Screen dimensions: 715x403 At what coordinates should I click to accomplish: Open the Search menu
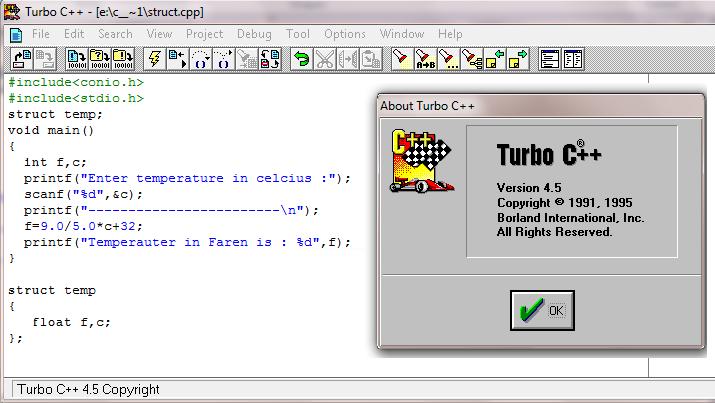(x=115, y=34)
